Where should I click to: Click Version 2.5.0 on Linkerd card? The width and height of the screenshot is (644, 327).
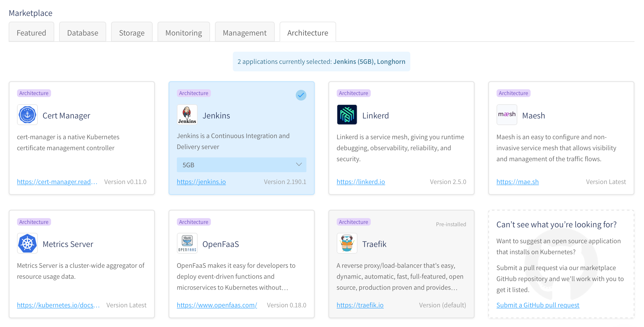[x=448, y=182]
